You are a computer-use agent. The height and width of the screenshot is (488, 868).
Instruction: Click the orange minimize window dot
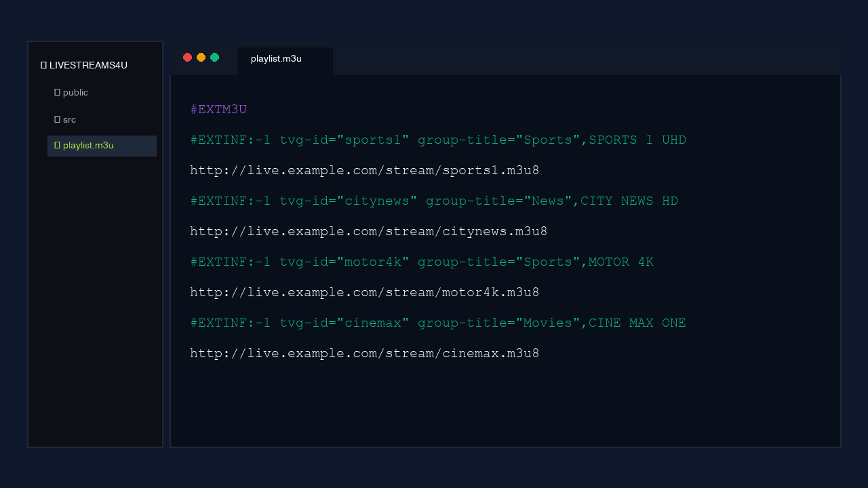coord(201,58)
